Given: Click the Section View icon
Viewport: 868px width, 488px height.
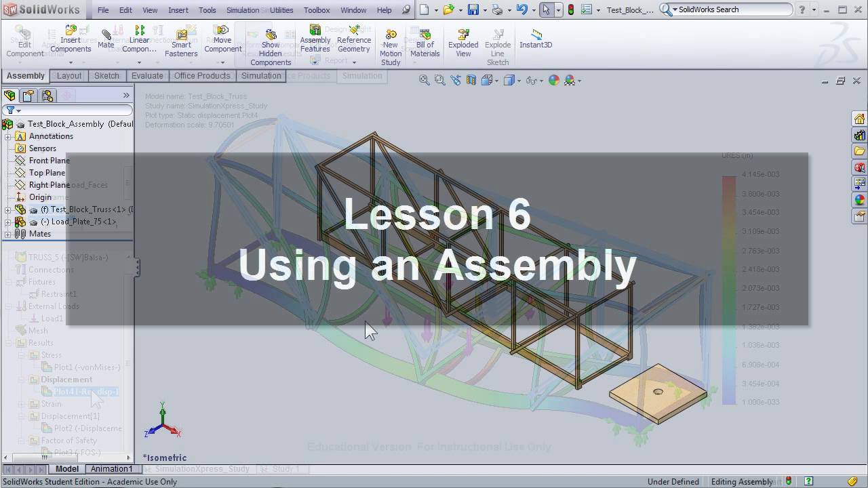Looking at the screenshot, I should 471,80.
